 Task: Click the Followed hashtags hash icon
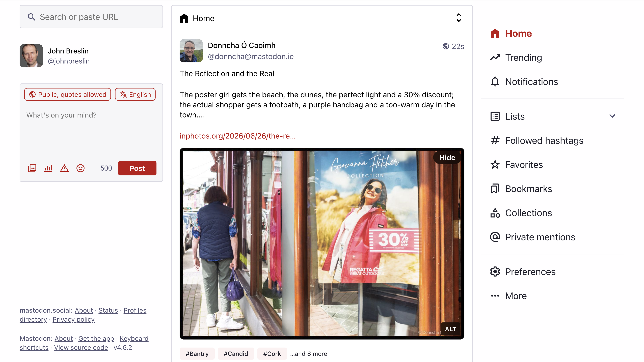pyautogui.click(x=495, y=140)
